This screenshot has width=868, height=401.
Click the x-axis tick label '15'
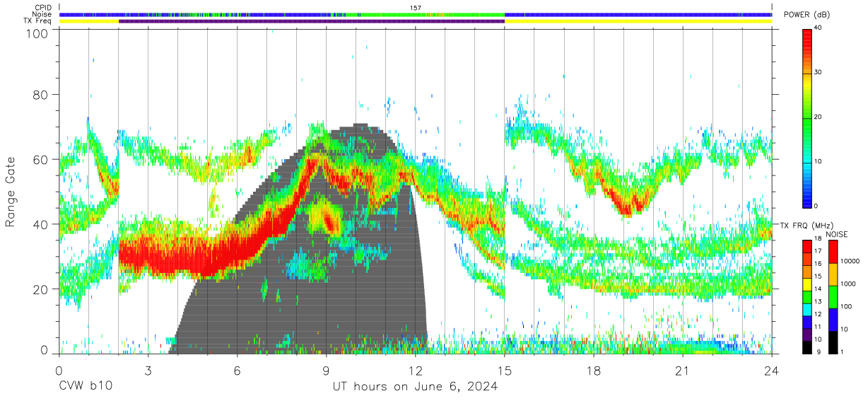505,371
